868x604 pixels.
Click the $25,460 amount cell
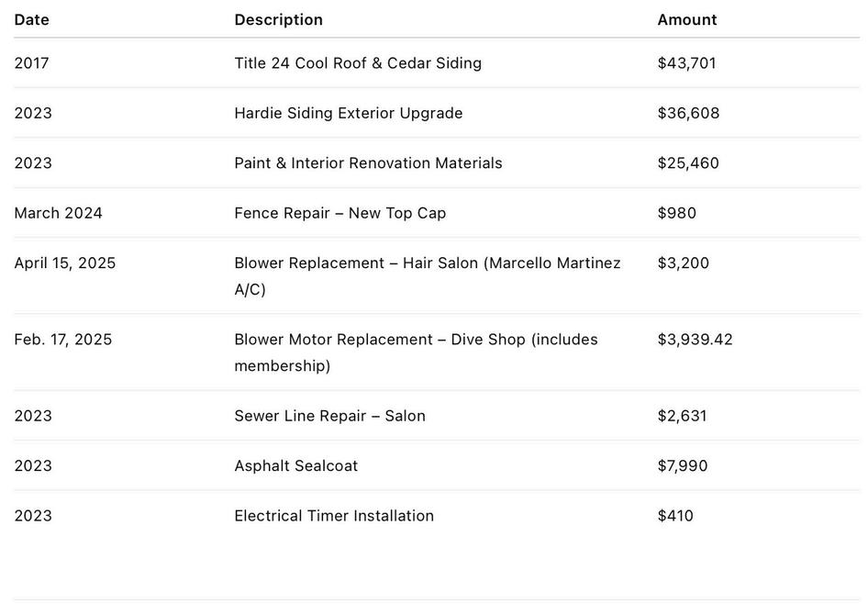(x=688, y=162)
